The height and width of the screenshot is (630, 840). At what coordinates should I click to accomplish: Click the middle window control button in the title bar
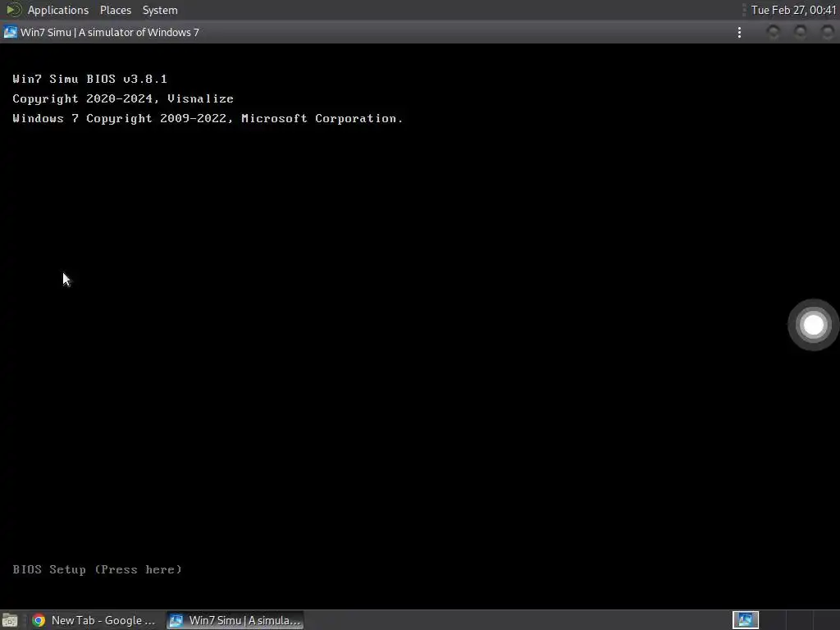(x=801, y=32)
